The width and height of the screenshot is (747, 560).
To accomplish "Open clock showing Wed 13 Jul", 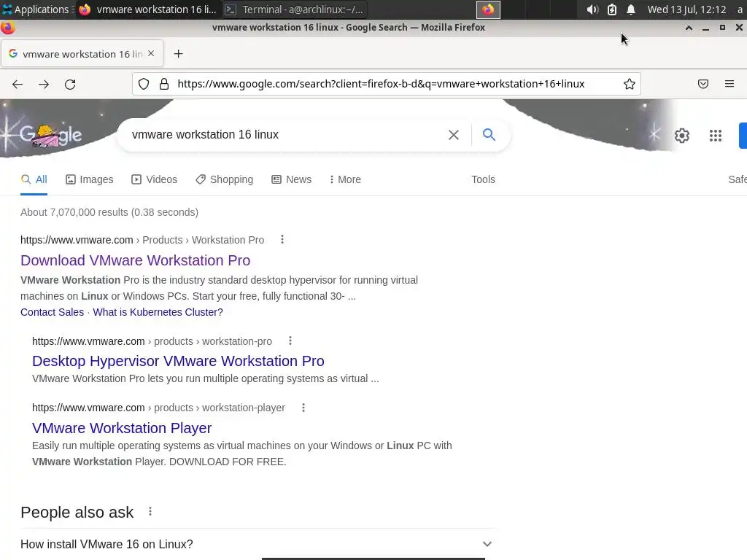I will click(686, 9).
